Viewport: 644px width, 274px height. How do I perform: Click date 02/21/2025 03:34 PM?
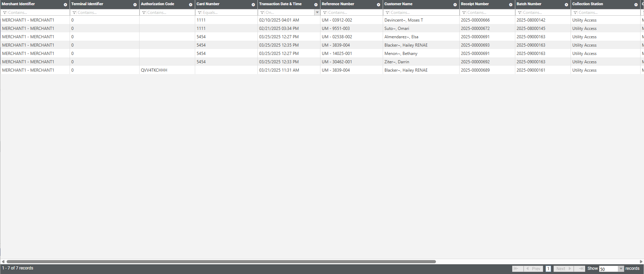click(x=279, y=29)
